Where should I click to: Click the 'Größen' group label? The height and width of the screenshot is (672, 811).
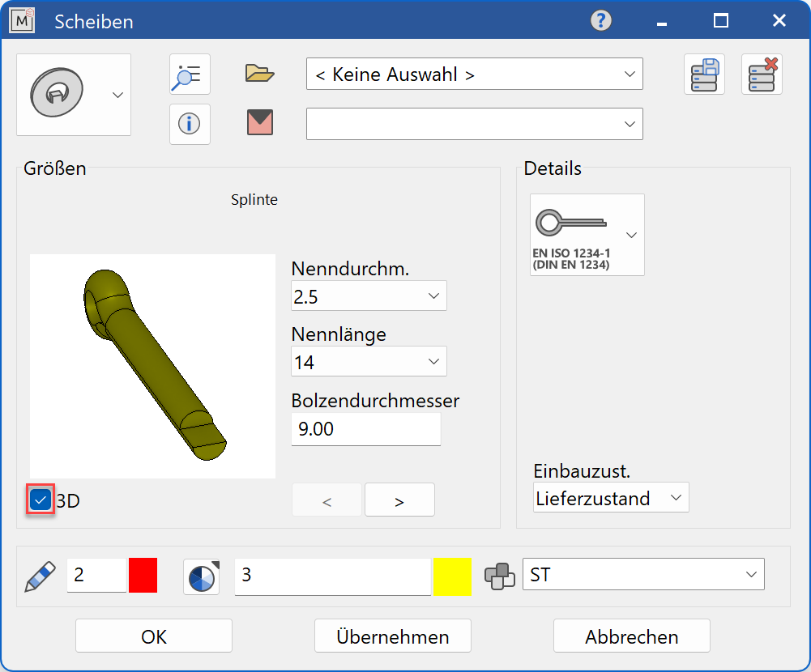click(55, 168)
